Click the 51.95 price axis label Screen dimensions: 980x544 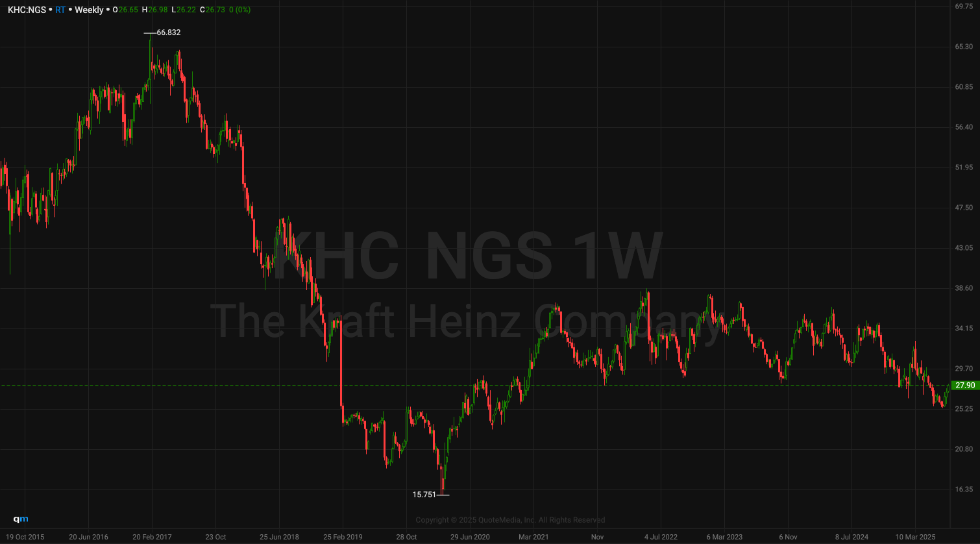[x=964, y=167]
